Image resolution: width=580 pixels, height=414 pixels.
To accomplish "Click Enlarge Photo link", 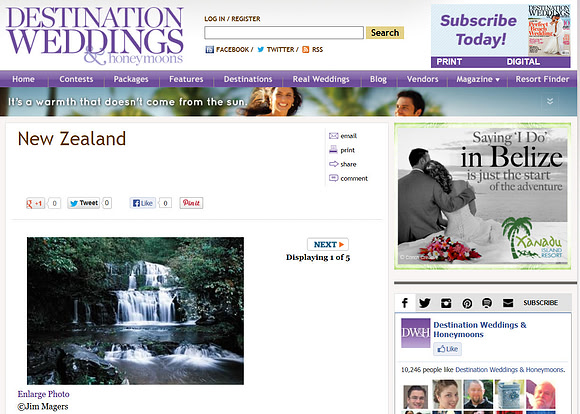I will (x=44, y=394).
